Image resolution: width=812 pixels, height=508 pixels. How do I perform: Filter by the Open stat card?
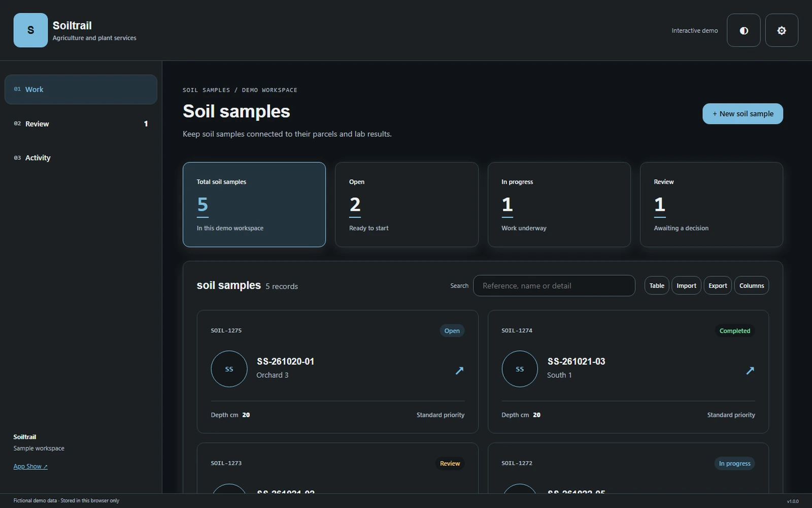[407, 205]
